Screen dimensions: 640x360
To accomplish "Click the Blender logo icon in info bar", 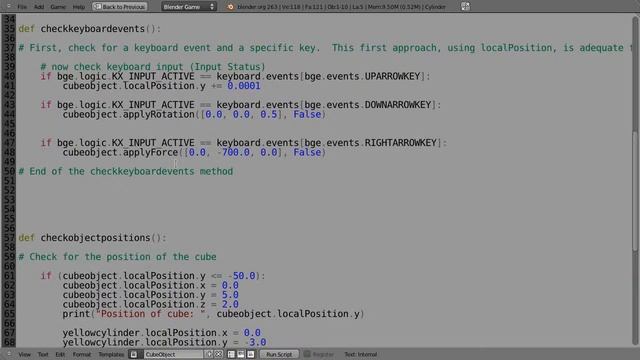I will pyautogui.click(x=230, y=7).
